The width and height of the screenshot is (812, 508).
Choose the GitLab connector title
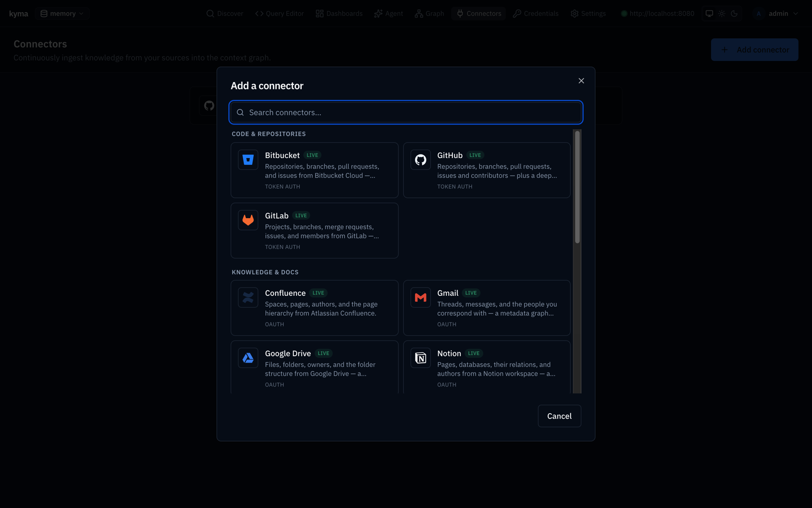(x=277, y=216)
